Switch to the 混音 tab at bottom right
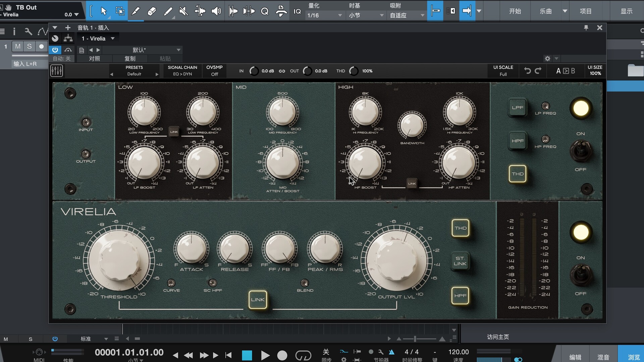 [x=603, y=357]
